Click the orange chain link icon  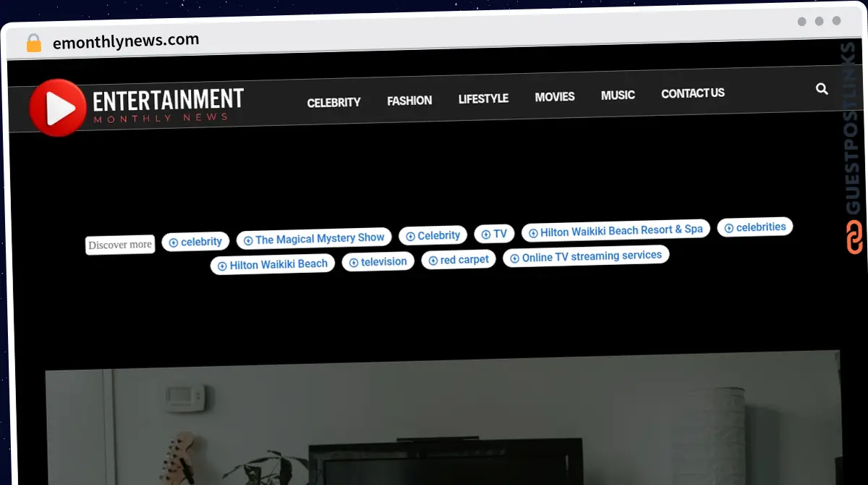(x=854, y=237)
